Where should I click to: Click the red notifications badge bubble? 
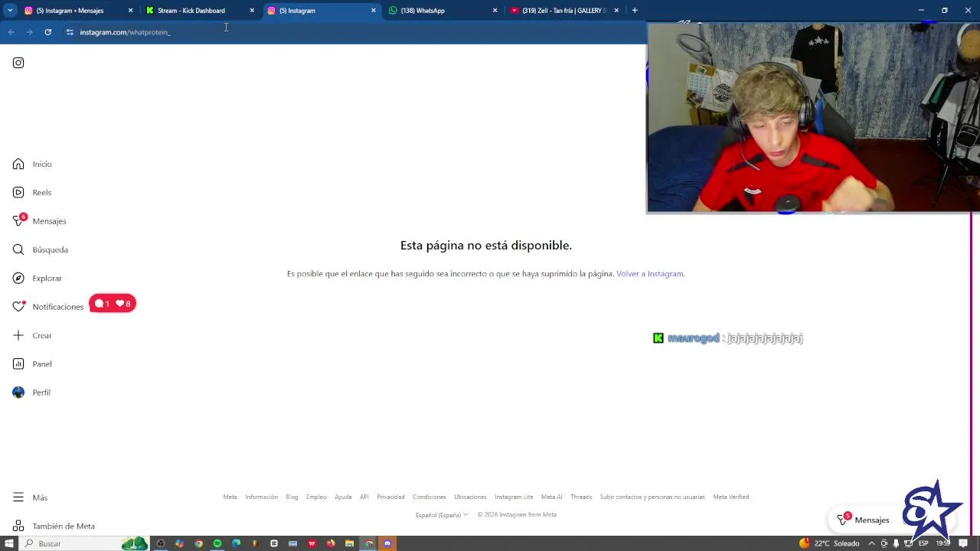point(113,304)
